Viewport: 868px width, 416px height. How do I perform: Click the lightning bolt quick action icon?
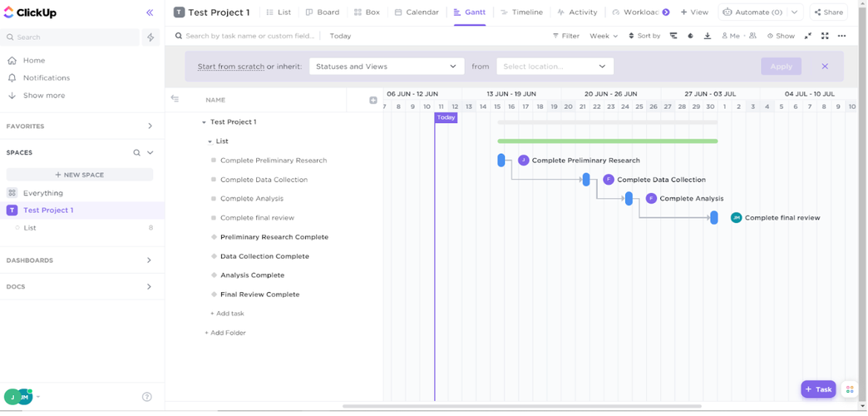pyautogui.click(x=150, y=37)
